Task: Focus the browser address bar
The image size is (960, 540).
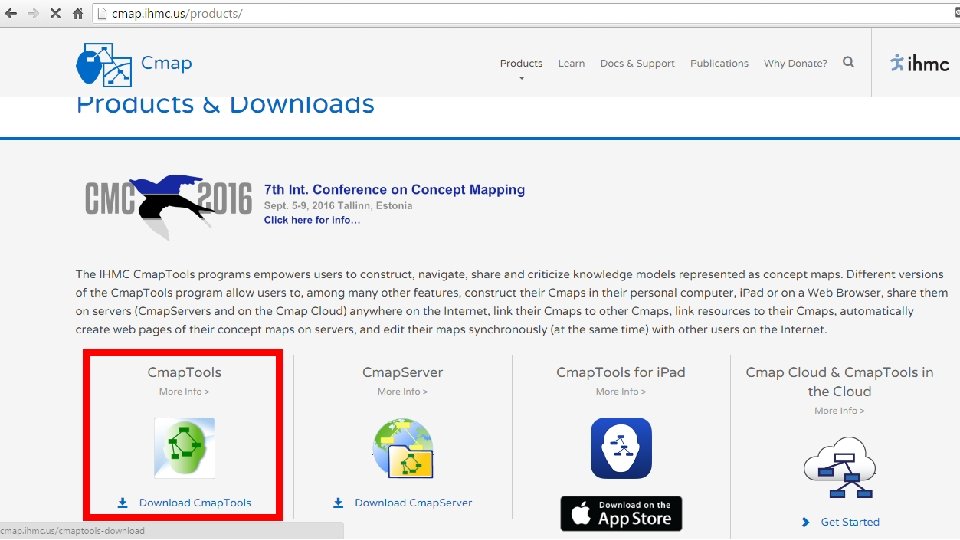Action: point(527,13)
